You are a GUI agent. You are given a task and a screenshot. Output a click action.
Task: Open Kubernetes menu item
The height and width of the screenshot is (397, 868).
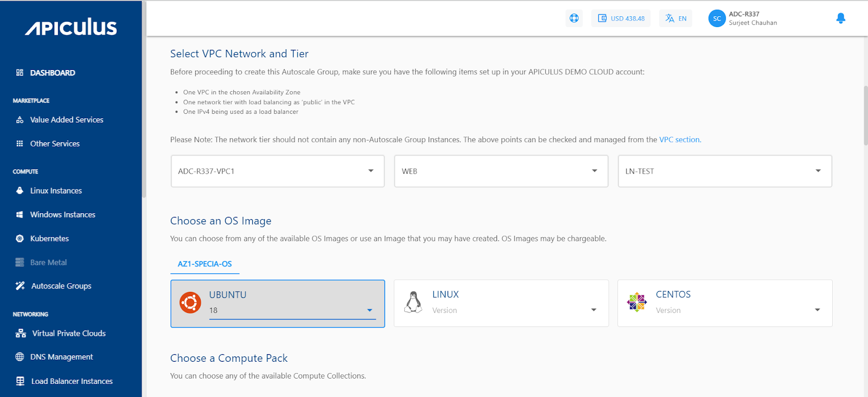point(49,239)
